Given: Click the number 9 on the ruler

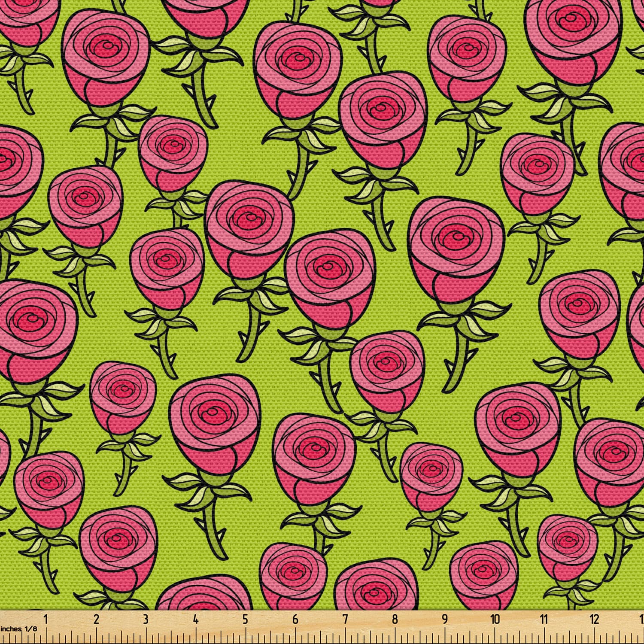Looking at the screenshot, I should (x=444, y=620).
